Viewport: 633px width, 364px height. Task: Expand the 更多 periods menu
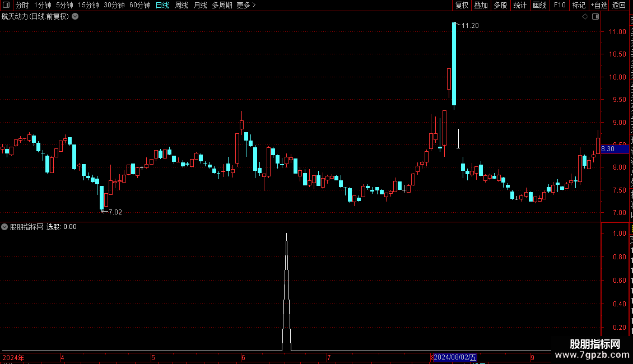(246, 5)
